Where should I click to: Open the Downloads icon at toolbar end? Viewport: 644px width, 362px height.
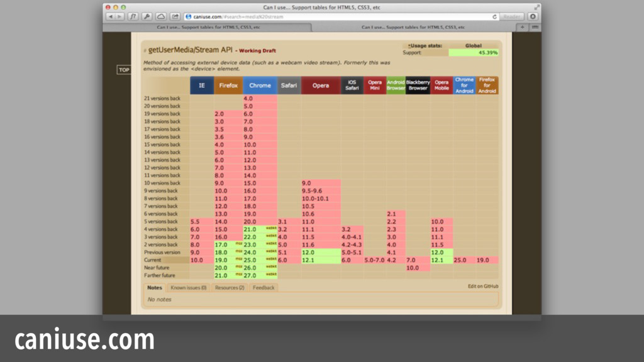[x=533, y=17]
